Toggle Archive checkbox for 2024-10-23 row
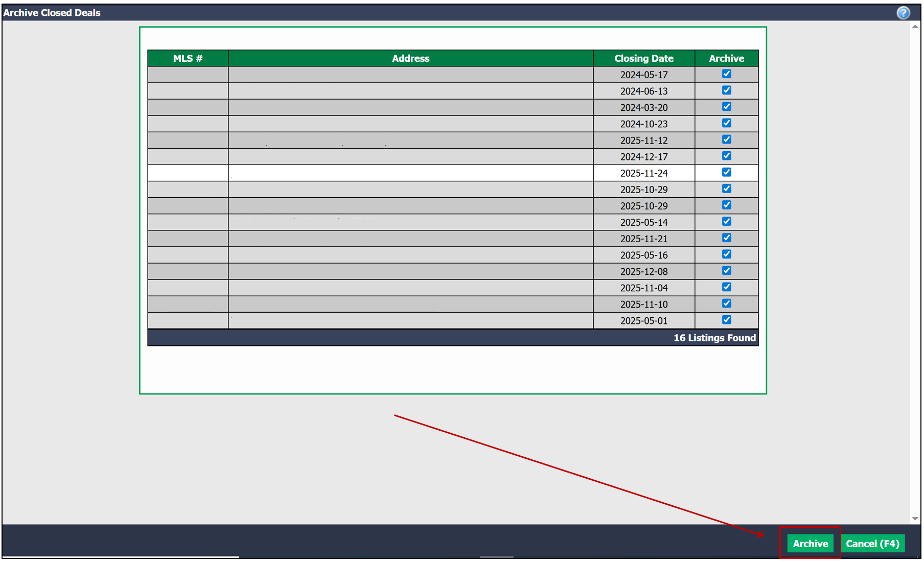924x562 pixels. coord(726,123)
